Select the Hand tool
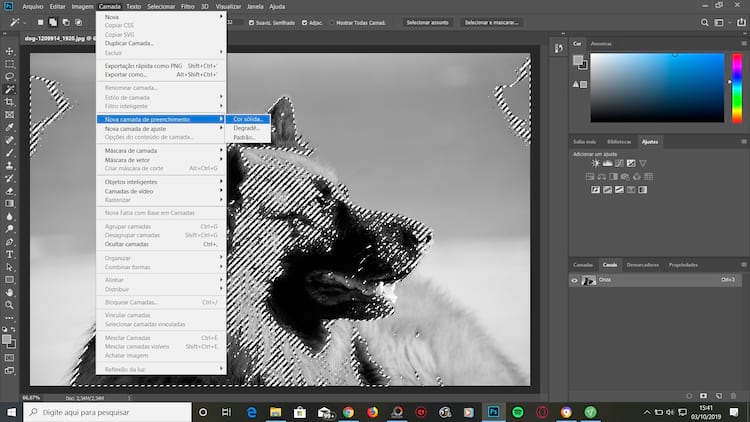750x422 pixels. [x=9, y=292]
